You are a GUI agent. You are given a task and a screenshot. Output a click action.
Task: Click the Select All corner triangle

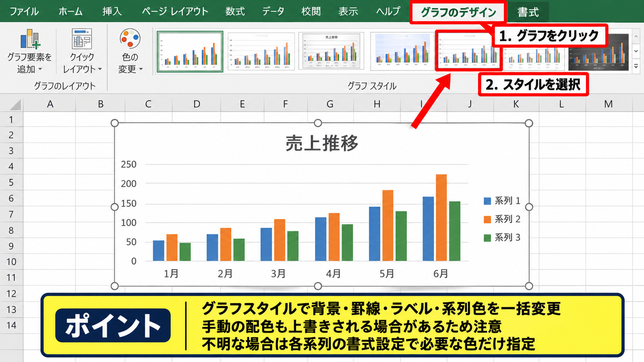pyautogui.click(x=15, y=105)
